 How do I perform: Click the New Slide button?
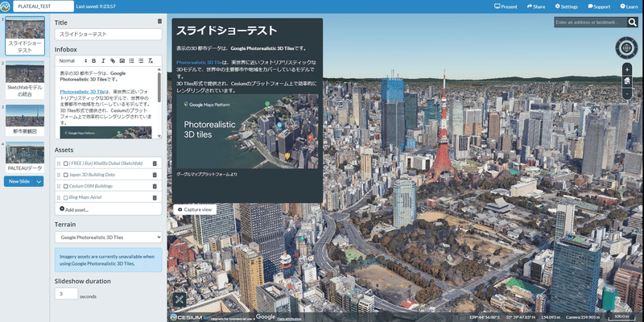(x=19, y=181)
